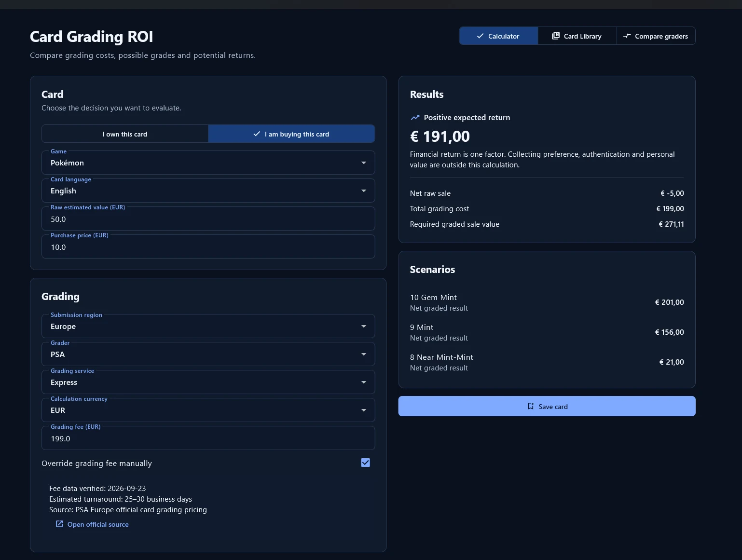Click the trending-up icon next to Positive expected return
Viewport: 742px width, 560px height.
pyautogui.click(x=415, y=117)
